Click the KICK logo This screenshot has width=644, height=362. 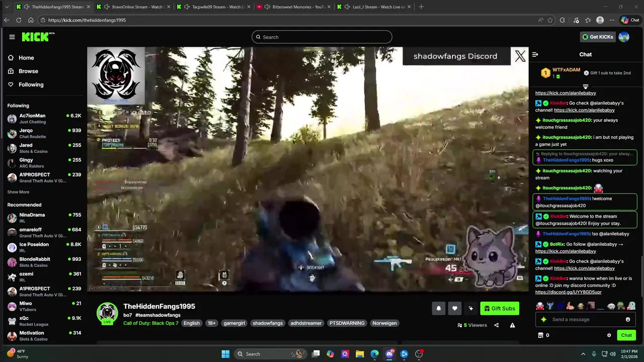(38, 37)
